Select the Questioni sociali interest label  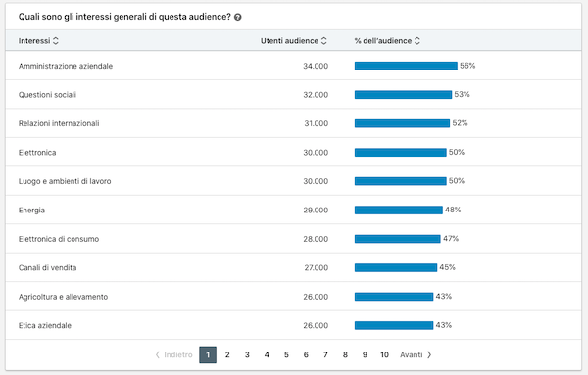click(47, 95)
